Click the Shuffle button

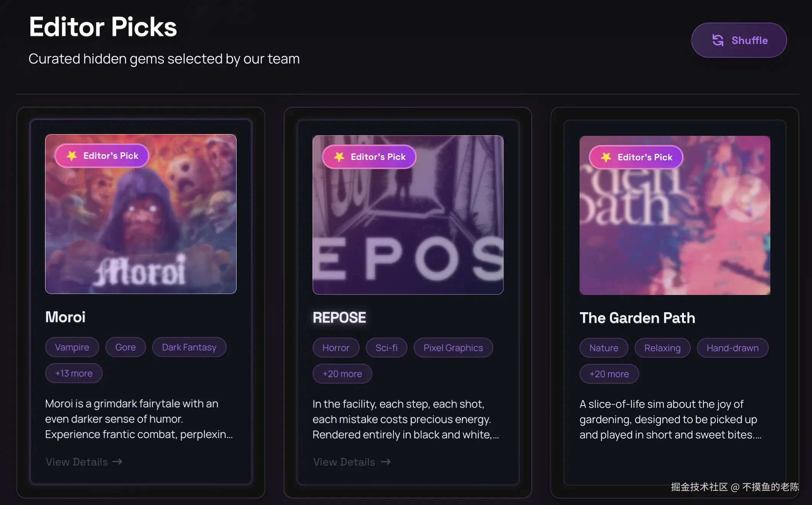(x=739, y=40)
